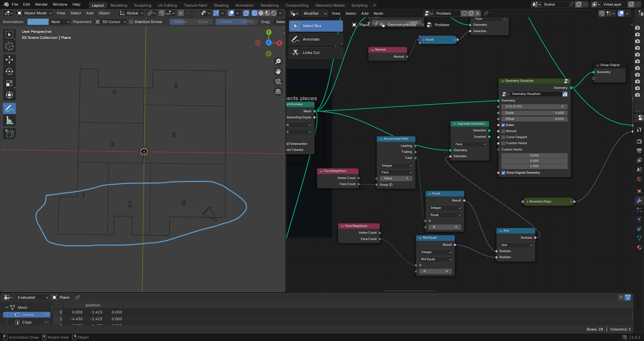Select the Rotate tool
The width and height of the screenshot is (644, 341).
click(9, 71)
